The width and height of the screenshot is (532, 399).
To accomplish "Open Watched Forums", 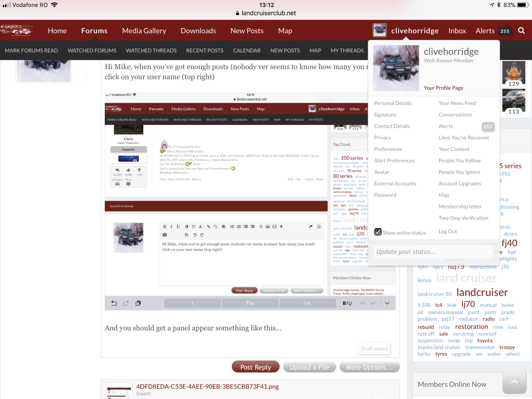I will [92, 51].
